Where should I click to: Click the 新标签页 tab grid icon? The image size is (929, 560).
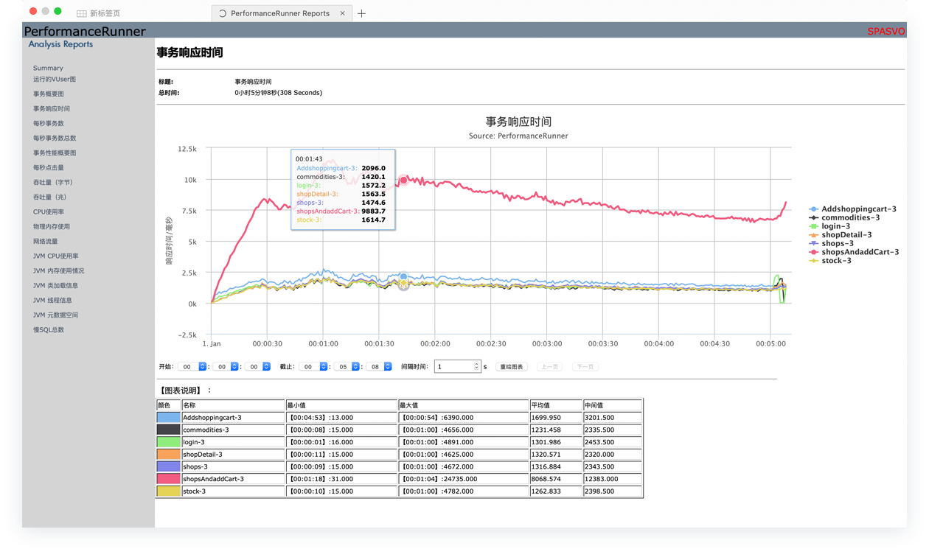pos(82,13)
